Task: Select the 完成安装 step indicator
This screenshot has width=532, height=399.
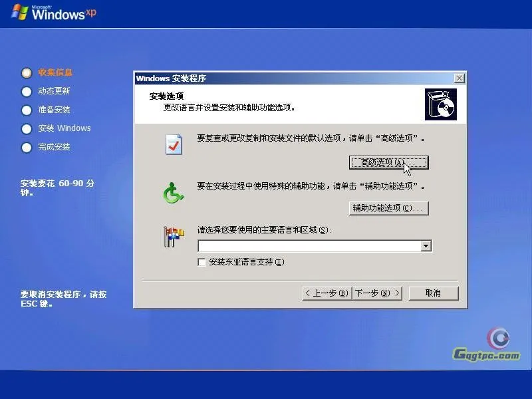Action: 27,147
